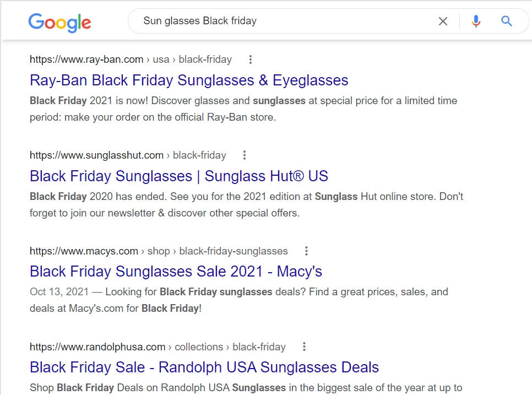The image size is (532, 395).
Task: Open three-dot menu for Ray-Ban result
Action: (x=251, y=59)
